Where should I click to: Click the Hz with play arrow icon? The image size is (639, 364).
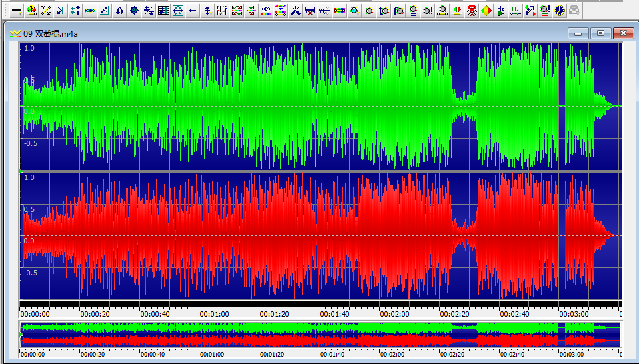[501, 11]
